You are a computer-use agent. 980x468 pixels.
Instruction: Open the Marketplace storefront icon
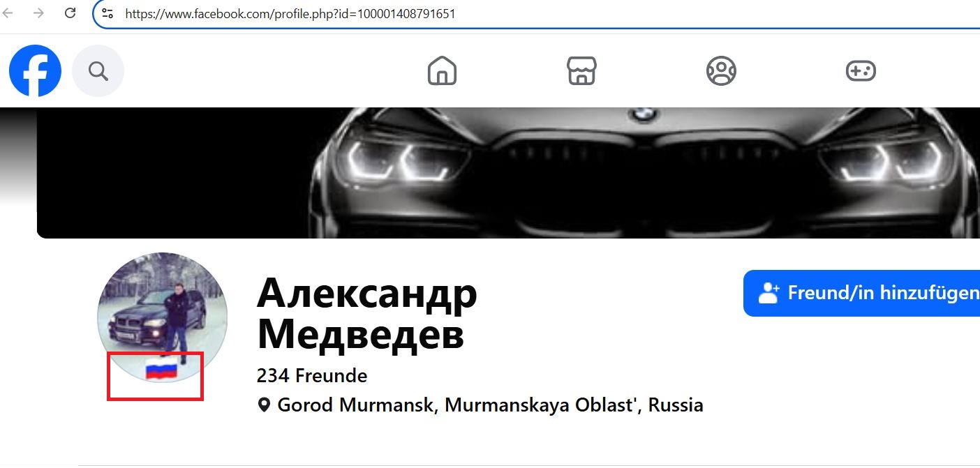click(581, 70)
